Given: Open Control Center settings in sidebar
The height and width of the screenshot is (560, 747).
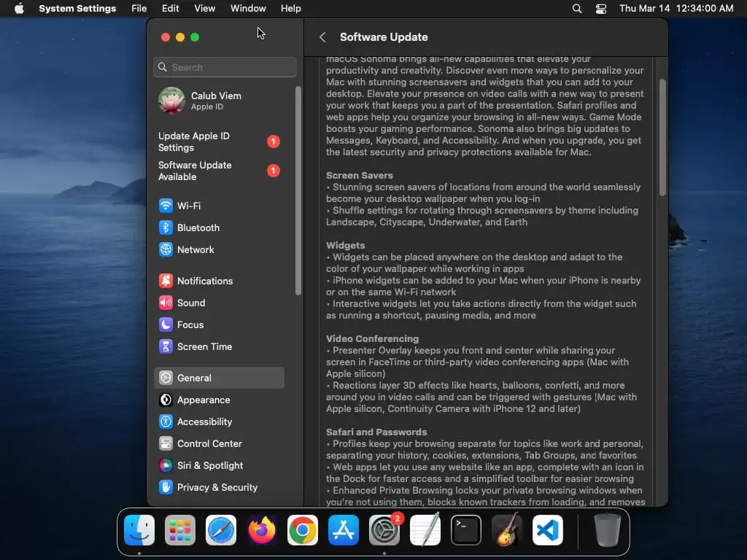Looking at the screenshot, I should (219, 444).
